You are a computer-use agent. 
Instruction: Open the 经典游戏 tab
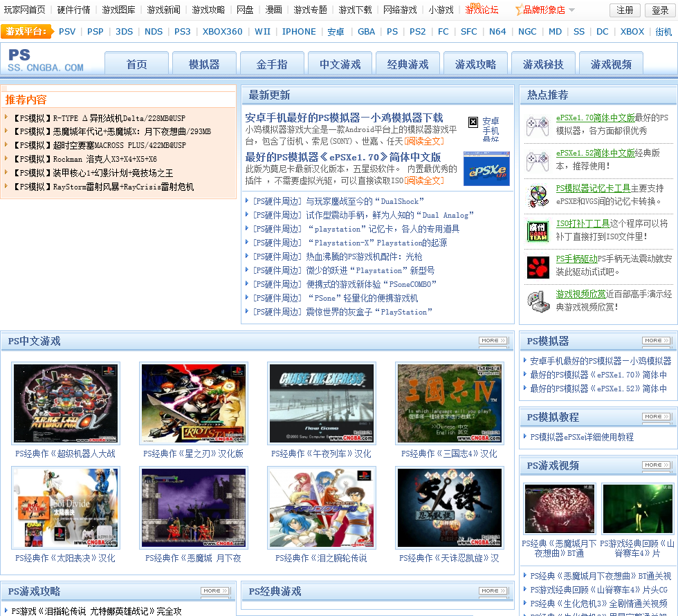[x=407, y=64]
